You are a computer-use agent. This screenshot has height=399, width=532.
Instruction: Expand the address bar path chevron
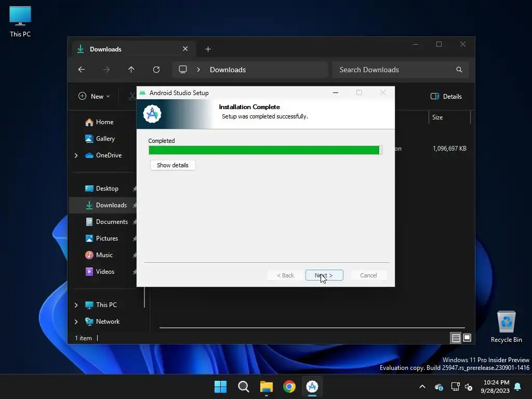(x=198, y=70)
